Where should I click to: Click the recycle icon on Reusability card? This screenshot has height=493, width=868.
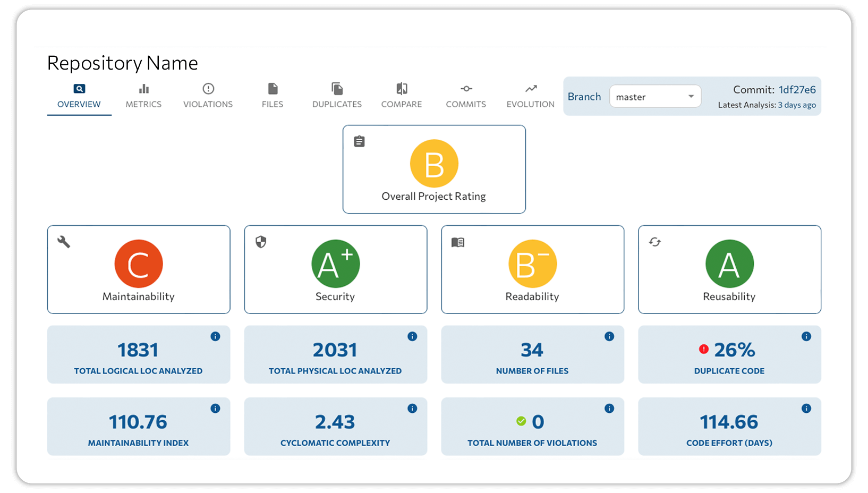coord(654,242)
